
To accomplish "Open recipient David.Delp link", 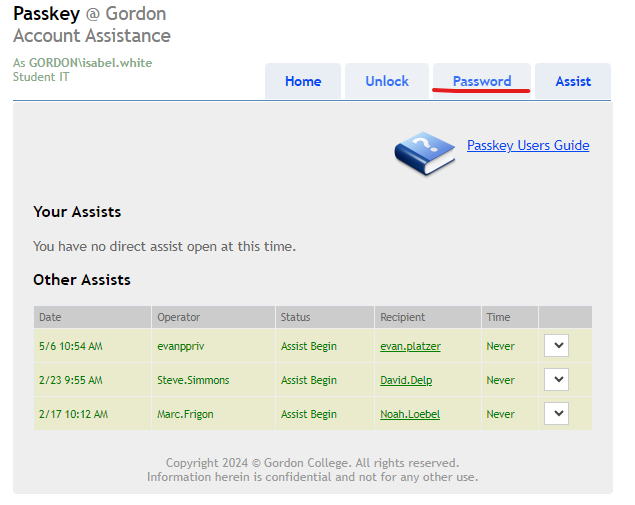I will (406, 380).
